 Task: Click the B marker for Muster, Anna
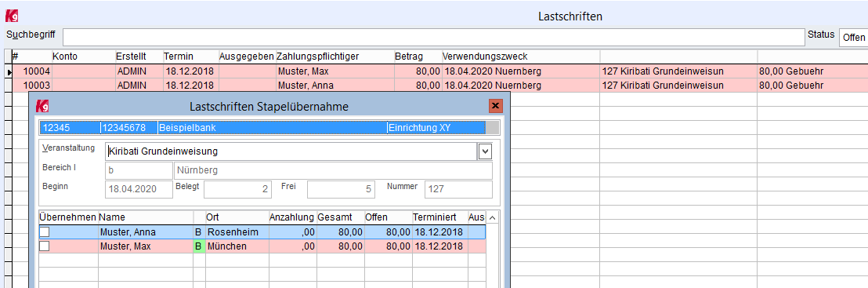click(199, 232)
